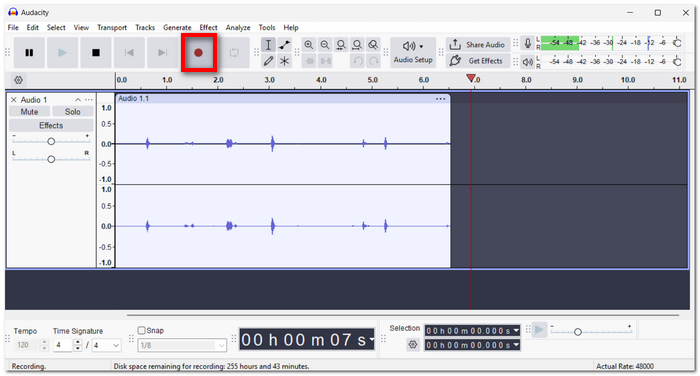Open the Tools menu
The width and height of the screenshot is (700, 376).
point(267,28)
